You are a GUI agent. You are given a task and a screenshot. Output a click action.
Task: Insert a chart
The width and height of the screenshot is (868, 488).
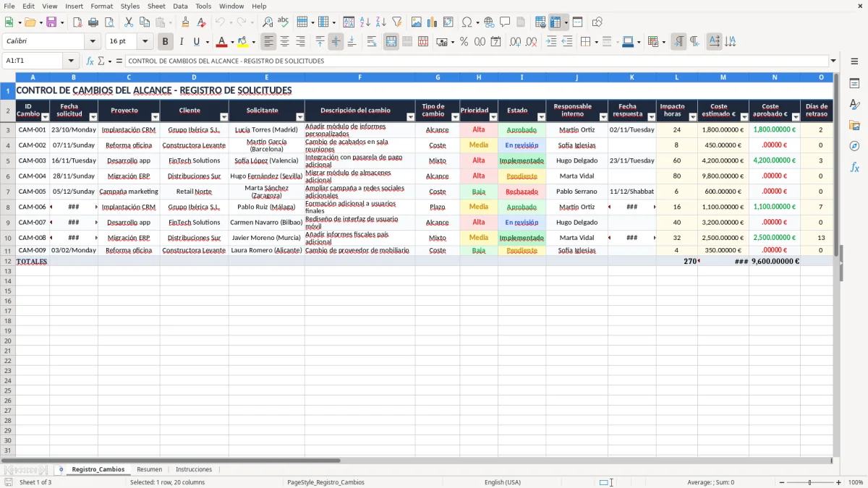coord(432,22)
